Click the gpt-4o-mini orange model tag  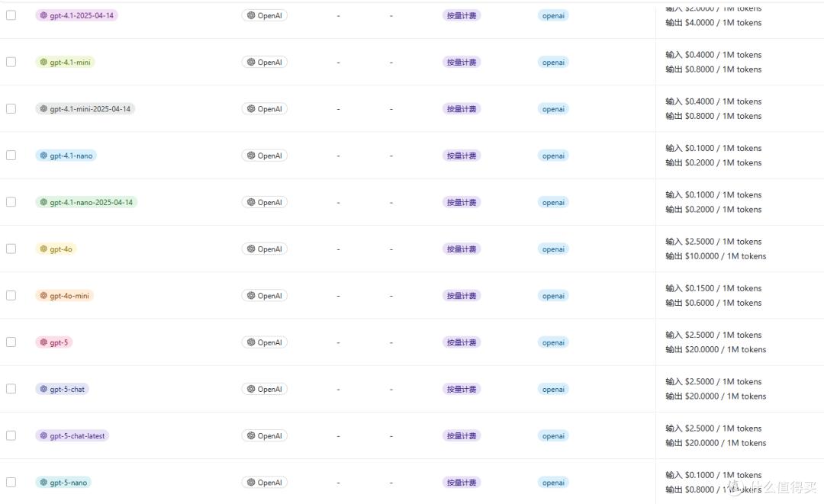click(x=64, y=296)
